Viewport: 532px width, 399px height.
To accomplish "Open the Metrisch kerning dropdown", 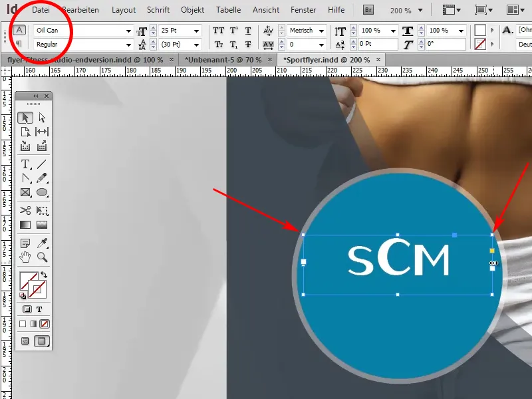I will (321, 31).
